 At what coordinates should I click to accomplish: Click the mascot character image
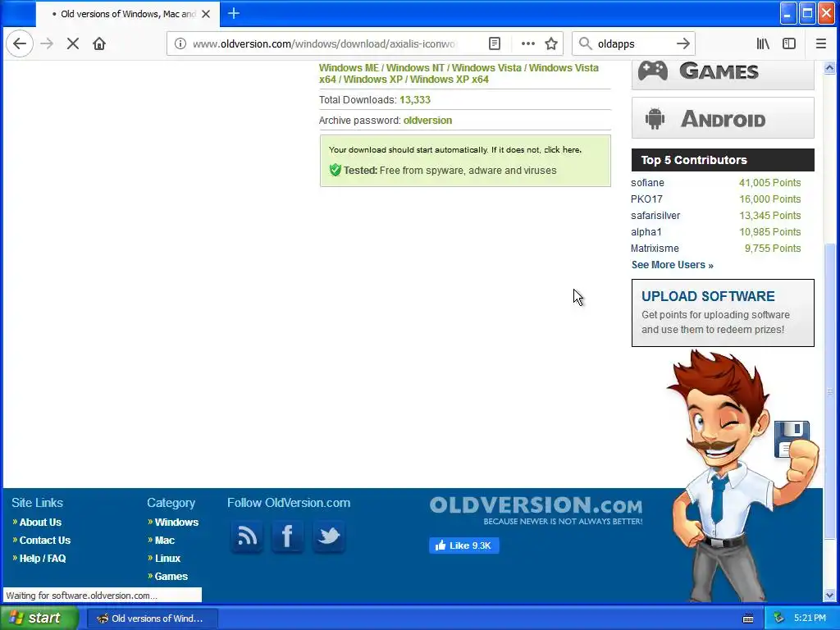(742, 476)
